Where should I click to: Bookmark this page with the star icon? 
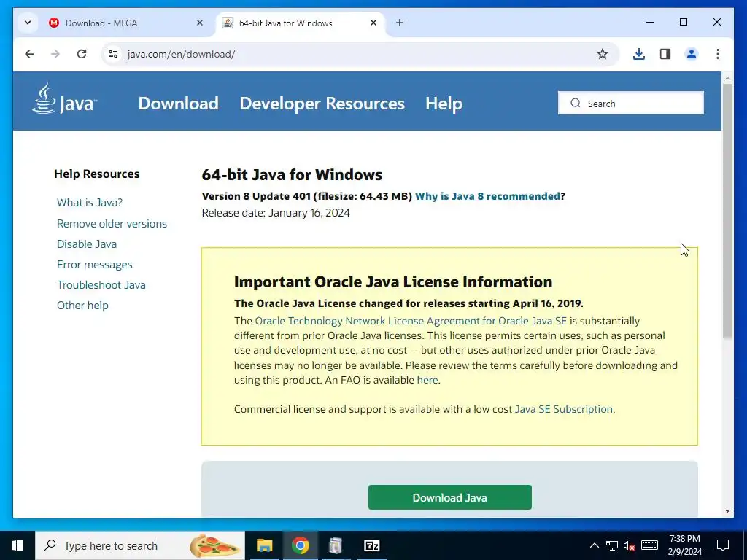(602, 54)
